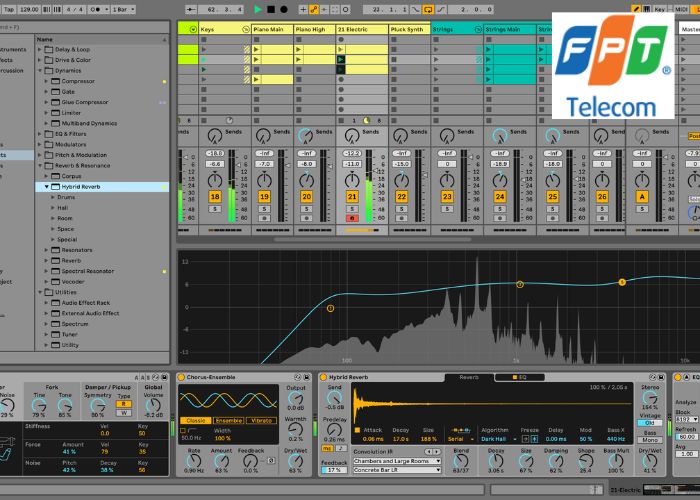Select Ensemble mode in Chorus-Ensemble
Screen dimensions: 700x500
pos(229,420)
